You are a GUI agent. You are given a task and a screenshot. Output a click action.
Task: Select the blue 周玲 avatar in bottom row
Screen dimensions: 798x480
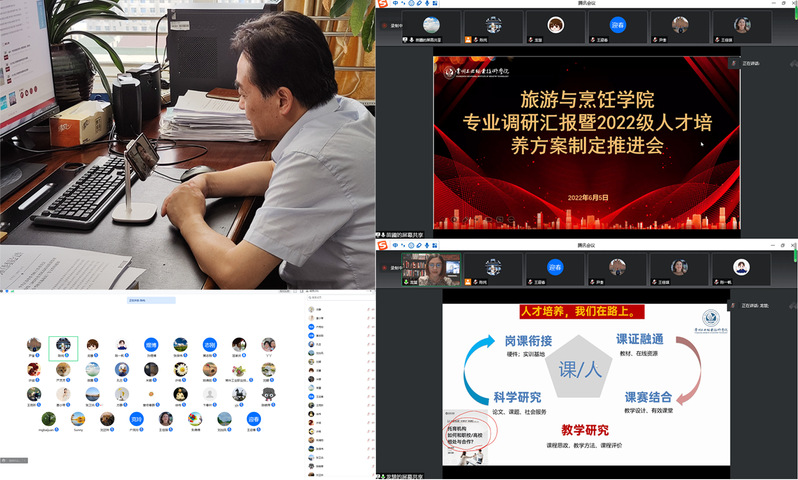136,419
